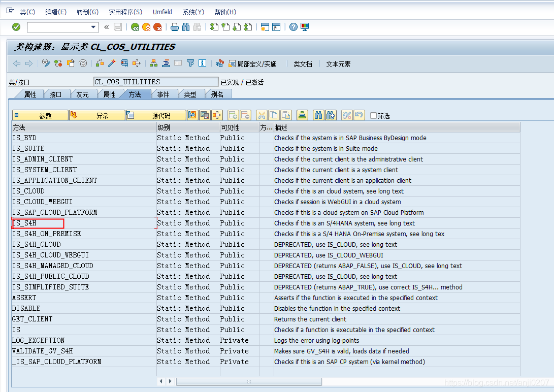Go to the next page icon
Viewport: 554px width, 392px height.
tap(237, 27)
